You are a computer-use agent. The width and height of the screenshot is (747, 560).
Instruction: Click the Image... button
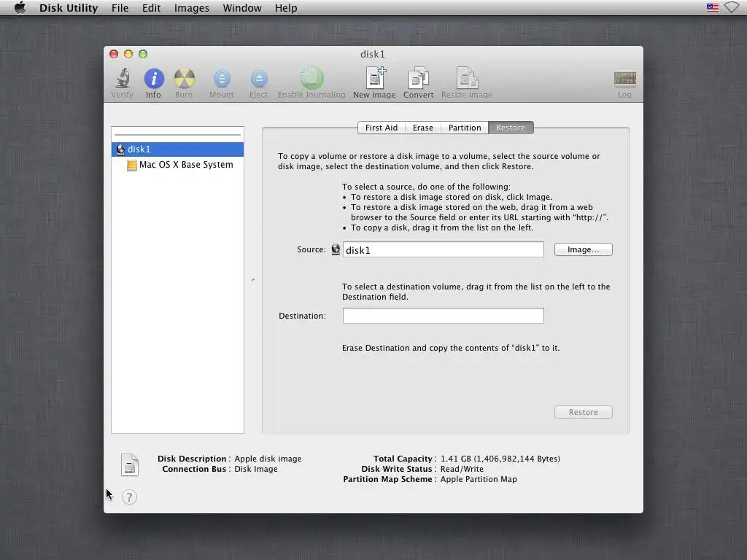point(583,249)
